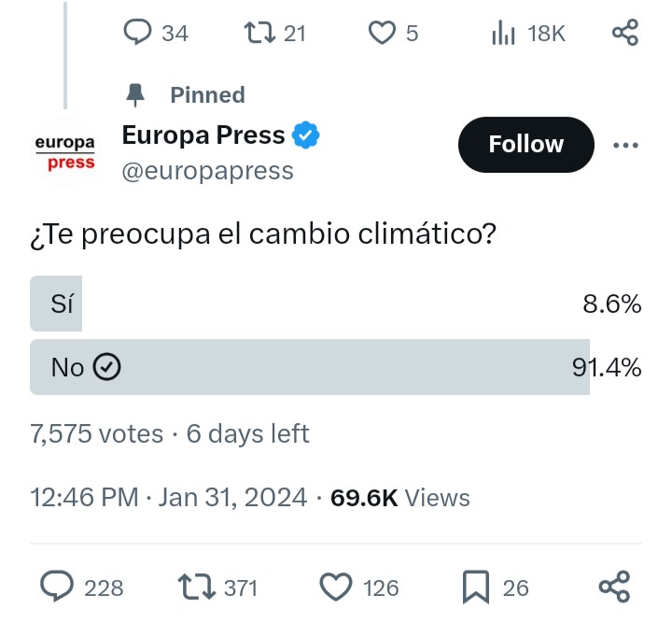
Task: Click the share icon on the upper post
Action: [625, 33]
